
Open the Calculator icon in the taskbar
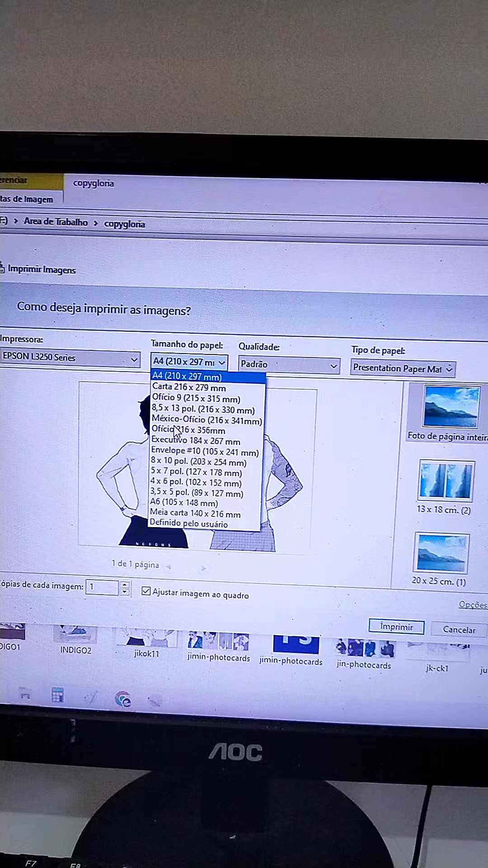57,695
